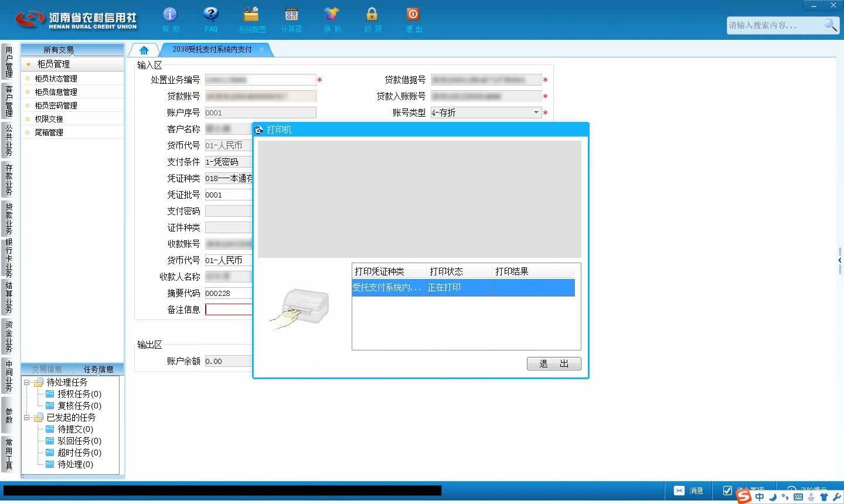Open the 凭证种类 018 dropdown
The image size is (844, 504).
(229, 178)
